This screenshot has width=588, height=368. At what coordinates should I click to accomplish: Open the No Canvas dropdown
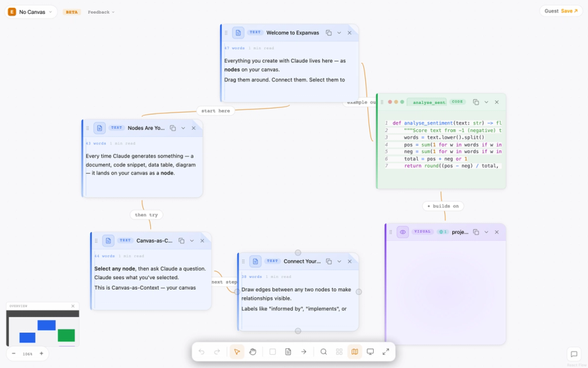[x=31, y=12]
